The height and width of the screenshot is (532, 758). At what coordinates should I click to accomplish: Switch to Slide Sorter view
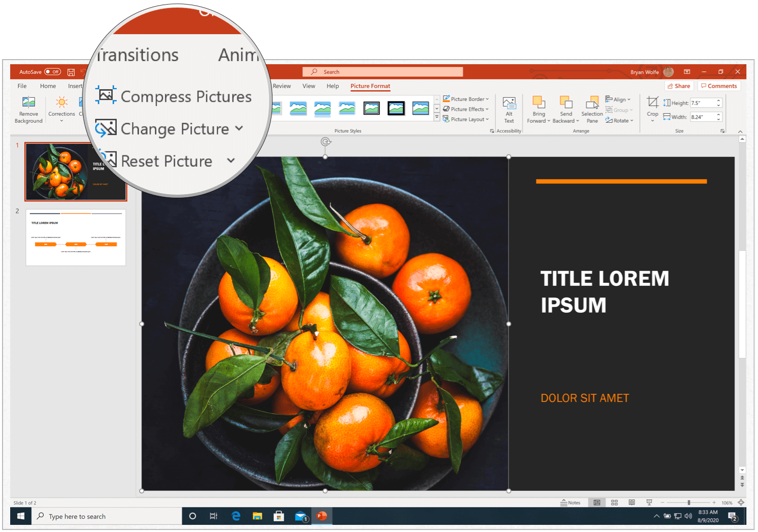(614, 502)
